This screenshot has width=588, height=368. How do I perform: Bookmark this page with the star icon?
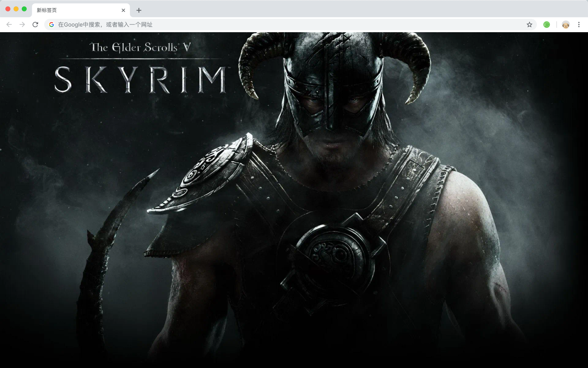coord(529,24)
